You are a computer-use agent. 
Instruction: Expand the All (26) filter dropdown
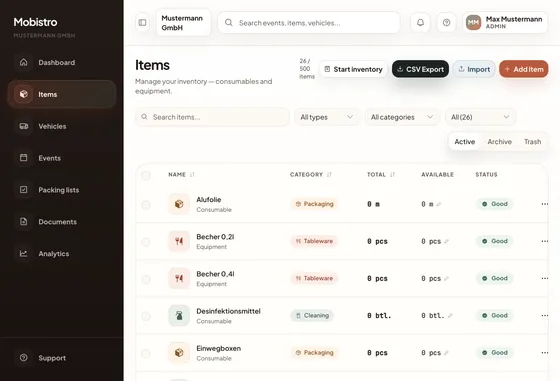coord(480,117)
